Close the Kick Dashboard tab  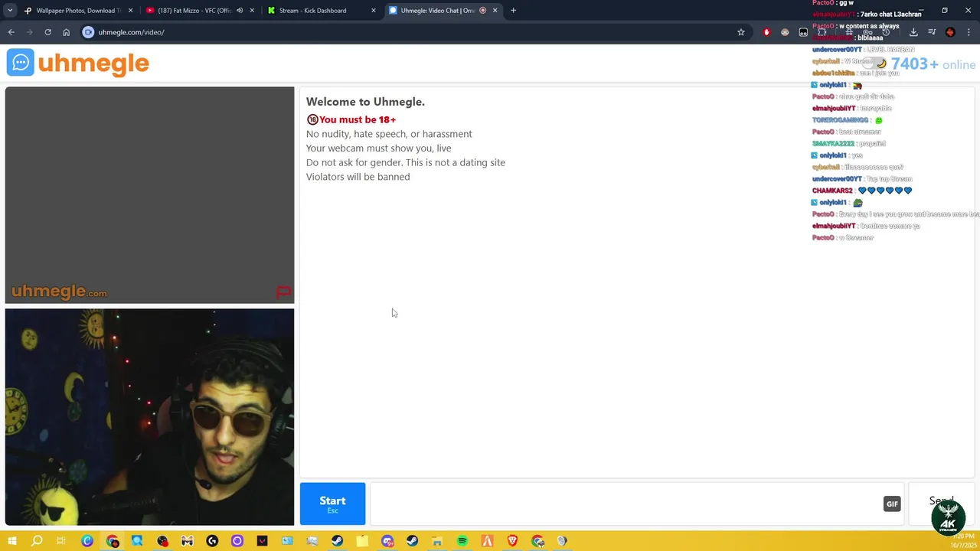(x=374, y=11)
